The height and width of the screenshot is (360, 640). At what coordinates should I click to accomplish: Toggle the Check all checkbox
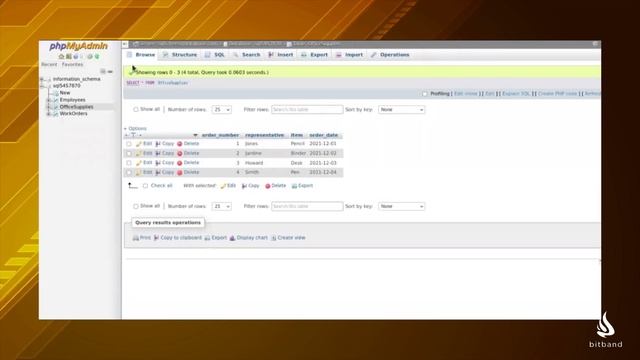tap(145, 186)
